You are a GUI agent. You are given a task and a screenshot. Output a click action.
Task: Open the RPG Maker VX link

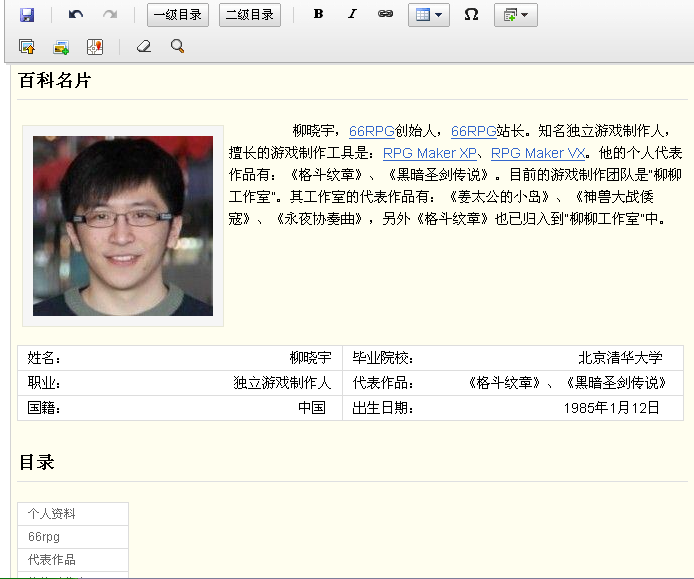click(x=538, y=153)
